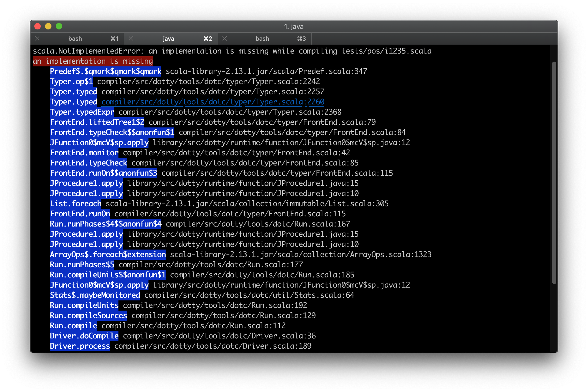Click the red close window button

point(38,26)
